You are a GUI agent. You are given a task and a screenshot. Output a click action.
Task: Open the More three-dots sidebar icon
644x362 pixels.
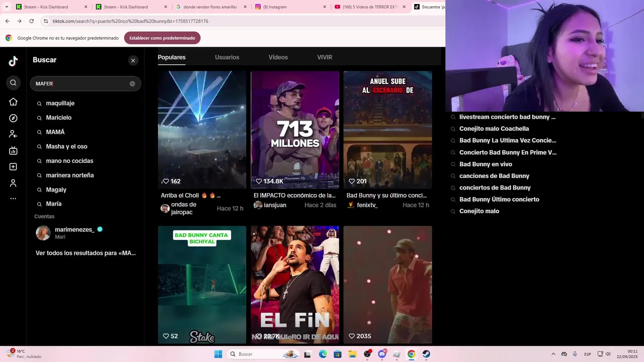click(13, 199)
